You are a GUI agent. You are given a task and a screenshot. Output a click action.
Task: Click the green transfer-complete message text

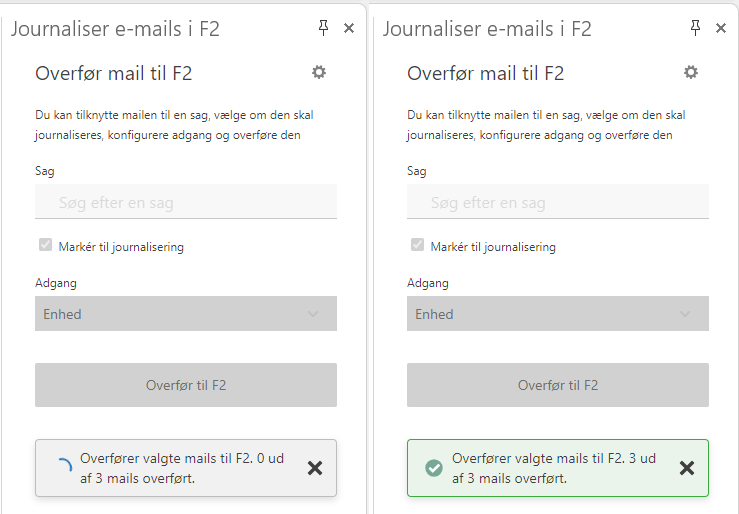[553, 468]
